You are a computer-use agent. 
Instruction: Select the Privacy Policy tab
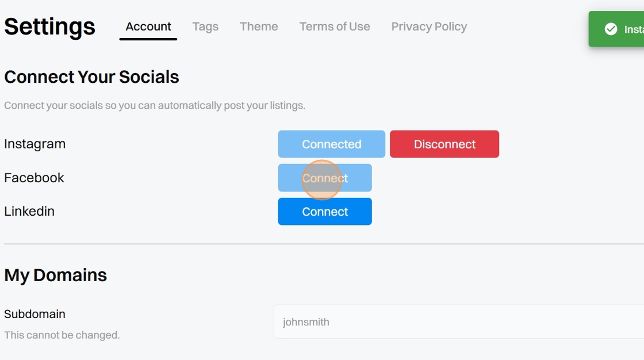(429, 26)
